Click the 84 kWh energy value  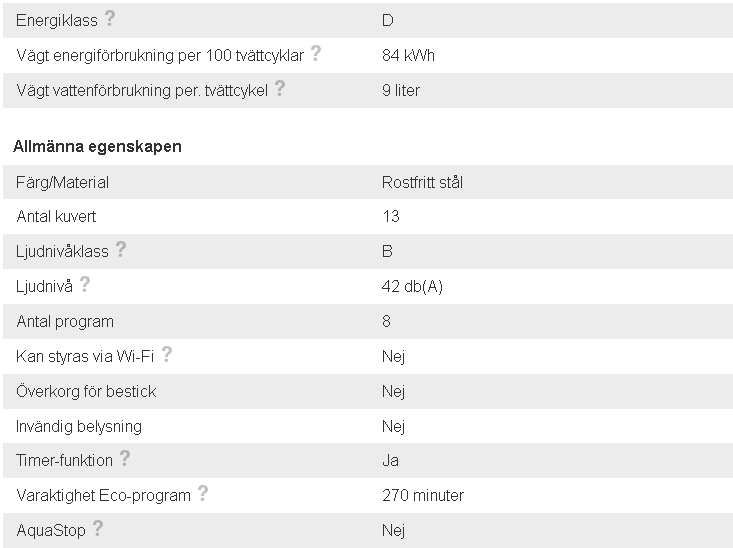click(x=408, y=55)
